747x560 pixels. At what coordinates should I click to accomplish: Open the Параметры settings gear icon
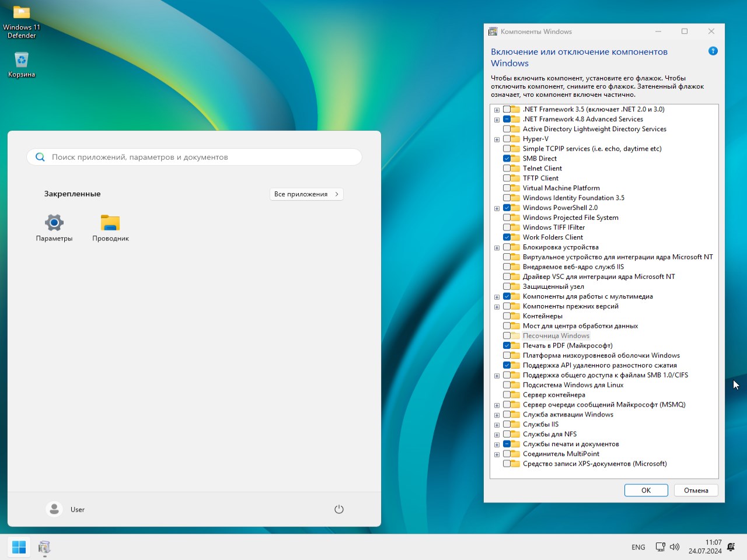54,223
